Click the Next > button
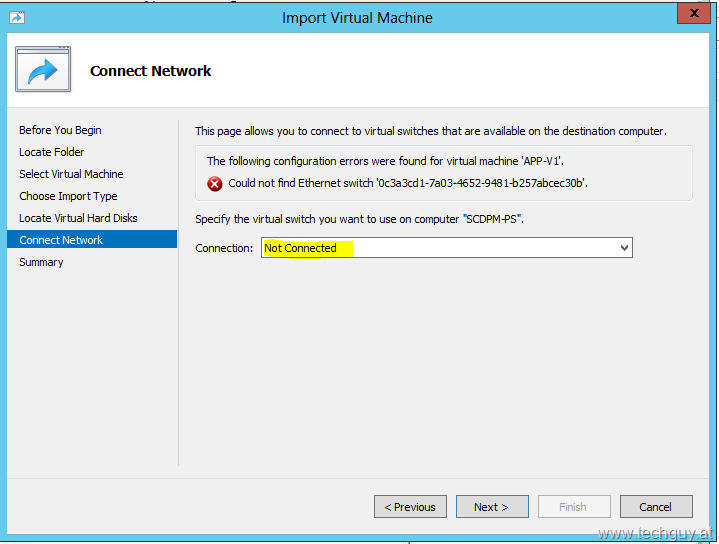 pyautogui.click(x=492, y=506)
